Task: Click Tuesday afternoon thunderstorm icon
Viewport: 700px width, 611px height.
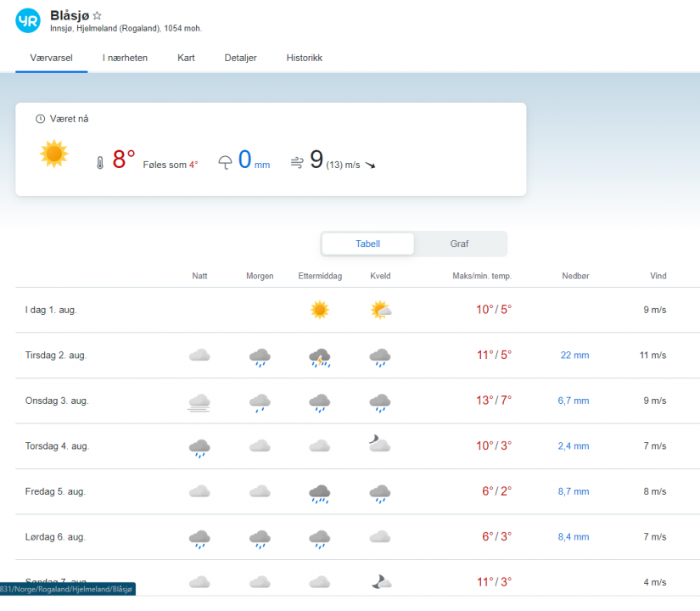Action: pyautogui.click(x=320, y=357)
